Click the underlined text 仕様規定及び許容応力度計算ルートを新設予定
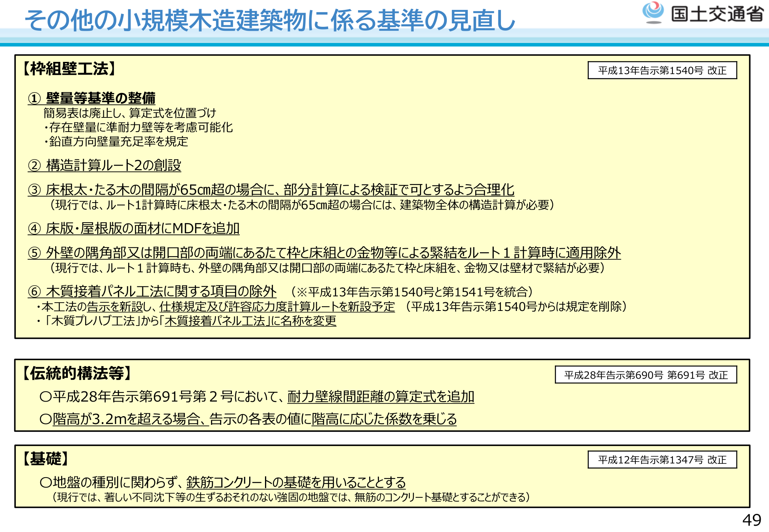769x532 pixels. [x=277, y=307]
